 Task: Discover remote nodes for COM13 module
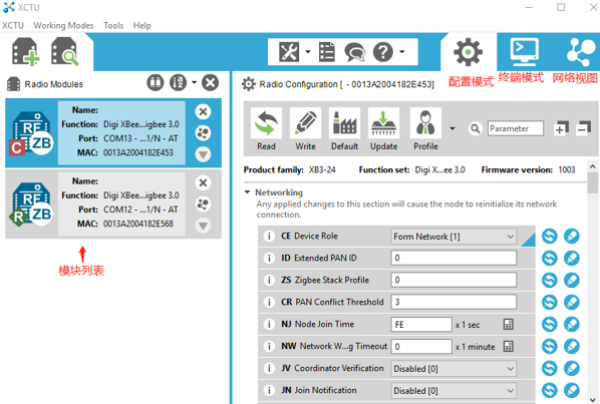pos(203,133)
